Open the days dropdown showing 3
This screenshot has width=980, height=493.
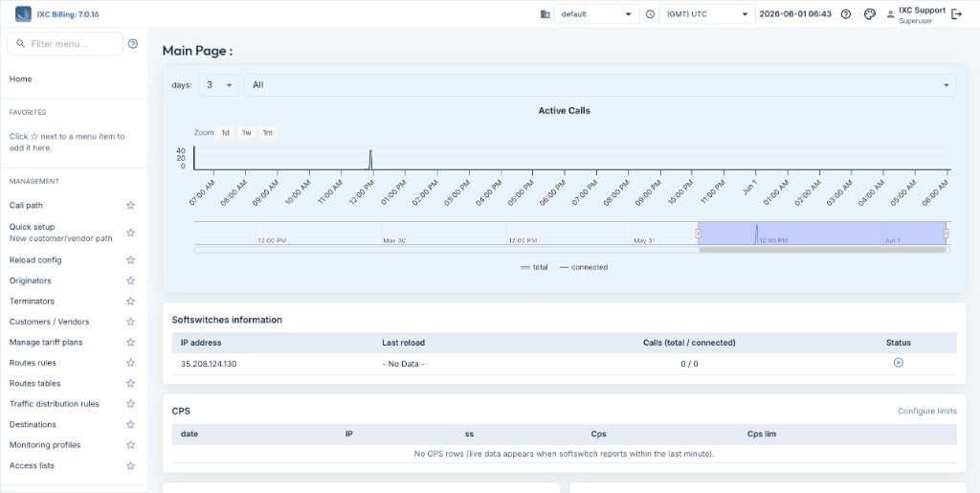pos(219,85)
